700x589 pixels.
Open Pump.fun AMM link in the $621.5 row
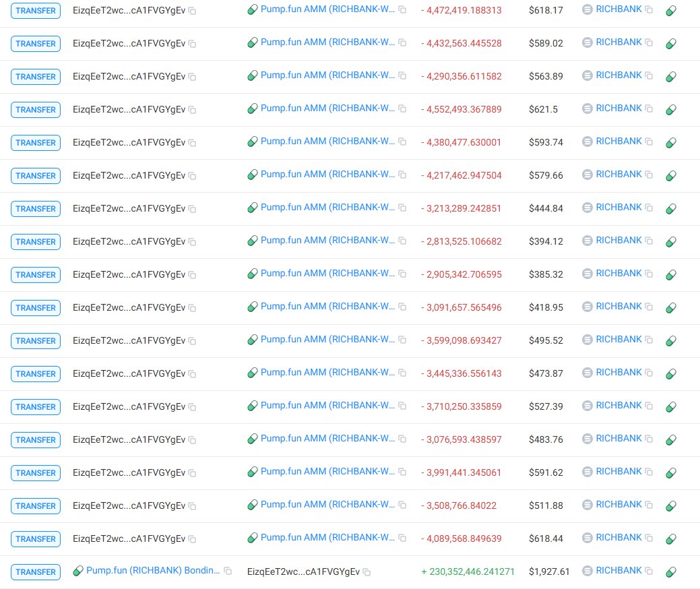[x=327, y=108]
